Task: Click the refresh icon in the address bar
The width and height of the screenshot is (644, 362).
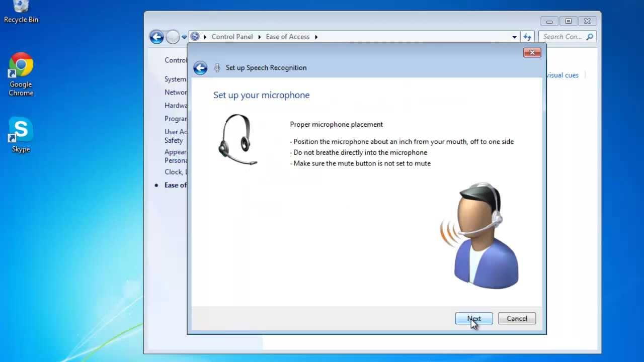Action: (527, 36)
